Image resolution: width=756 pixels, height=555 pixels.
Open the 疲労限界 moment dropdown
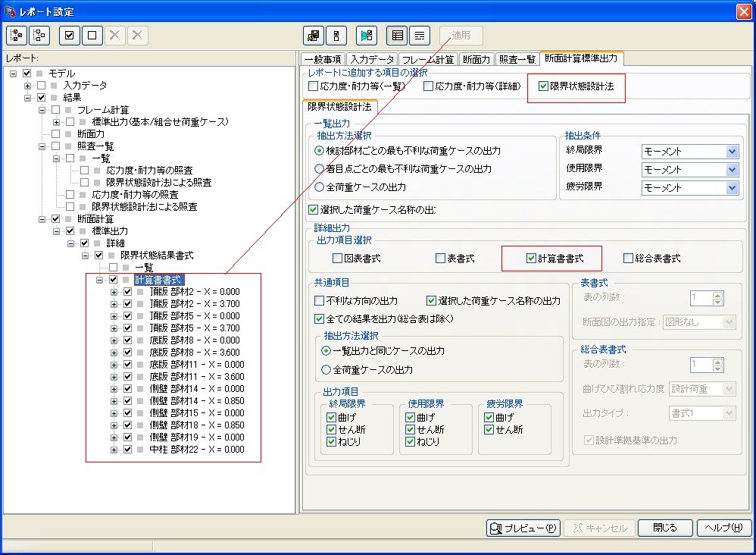click(732, 188)
